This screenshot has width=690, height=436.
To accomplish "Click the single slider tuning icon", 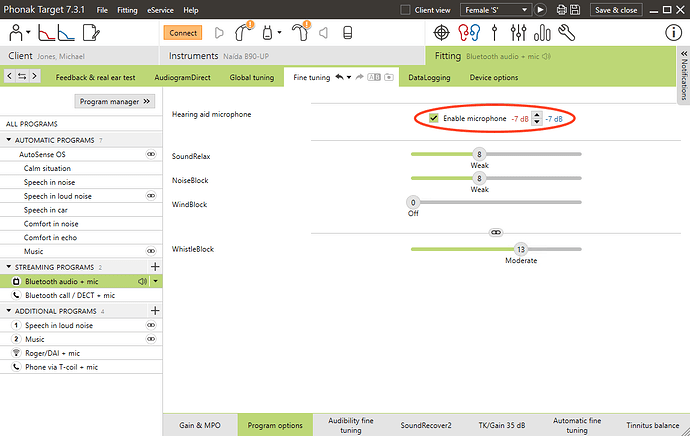I will [495, 33].
